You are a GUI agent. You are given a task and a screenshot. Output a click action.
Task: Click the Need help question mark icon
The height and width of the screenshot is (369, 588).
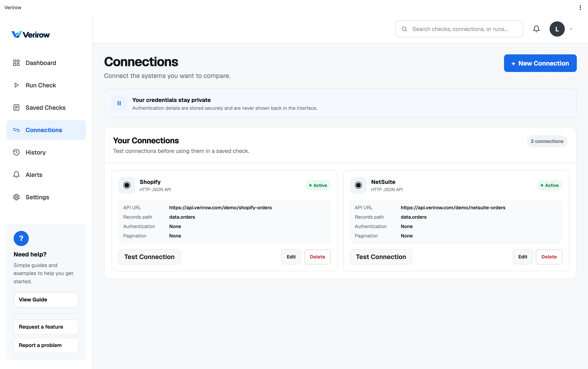21,238
